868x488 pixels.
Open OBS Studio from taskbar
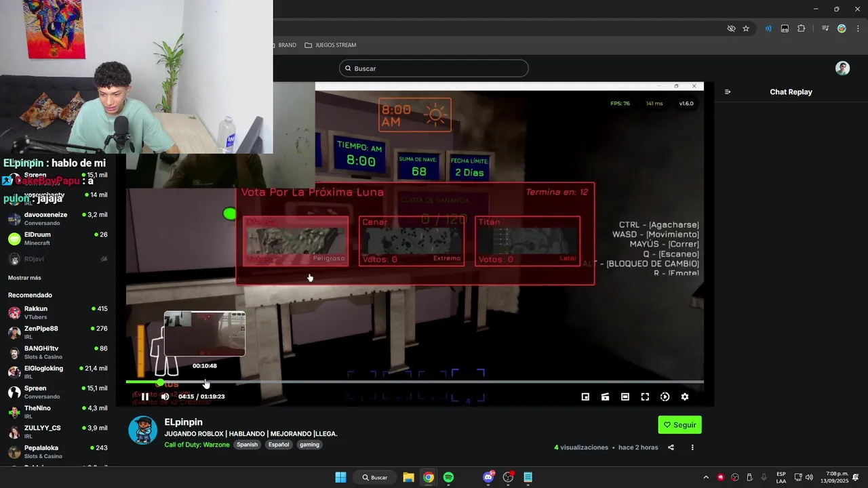[508, 477]
